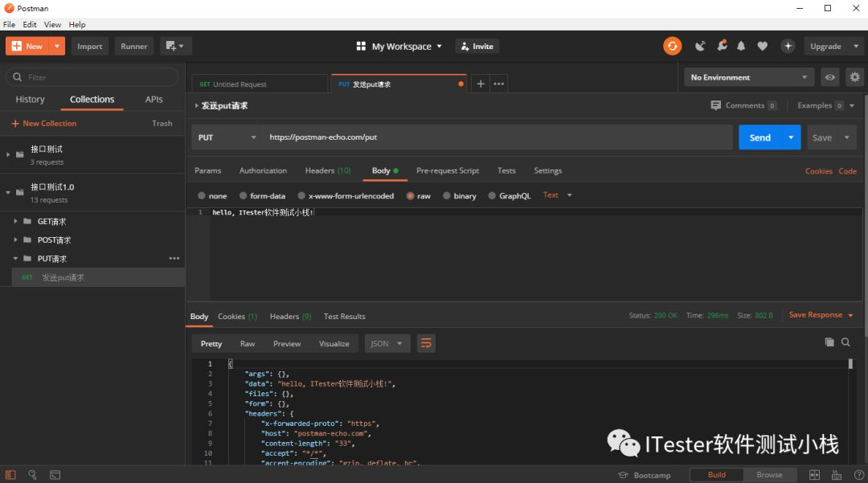Click the Send button
This screenshot has width=868, height=483.
[x=759, y=137]
